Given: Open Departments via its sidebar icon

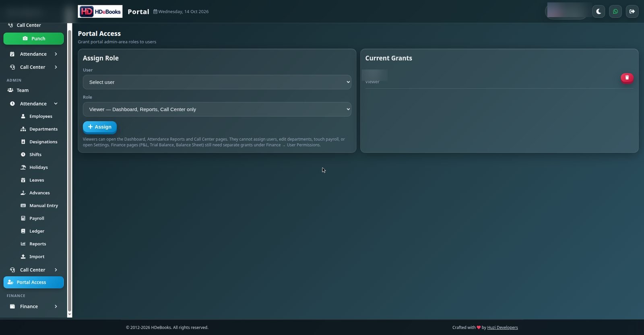Looking at the screenshot, I should click(23, 129).
